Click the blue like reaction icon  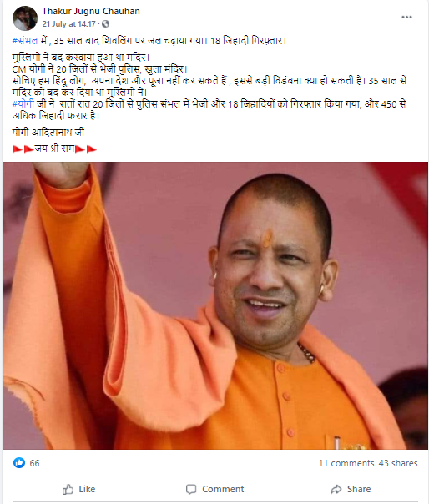[19, 463]
